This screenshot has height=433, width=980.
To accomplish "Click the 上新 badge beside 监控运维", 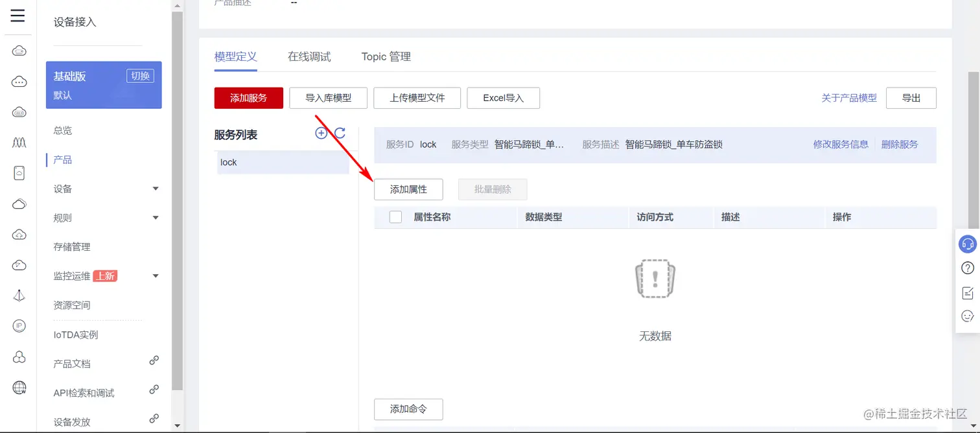I will click(105, 276).
